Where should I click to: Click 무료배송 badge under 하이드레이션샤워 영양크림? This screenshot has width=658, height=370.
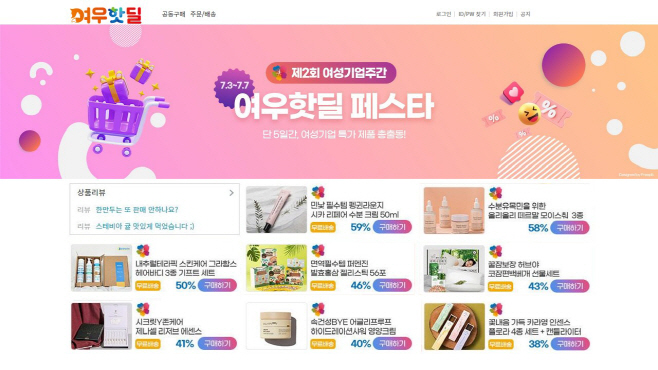(x=323, y=344)
